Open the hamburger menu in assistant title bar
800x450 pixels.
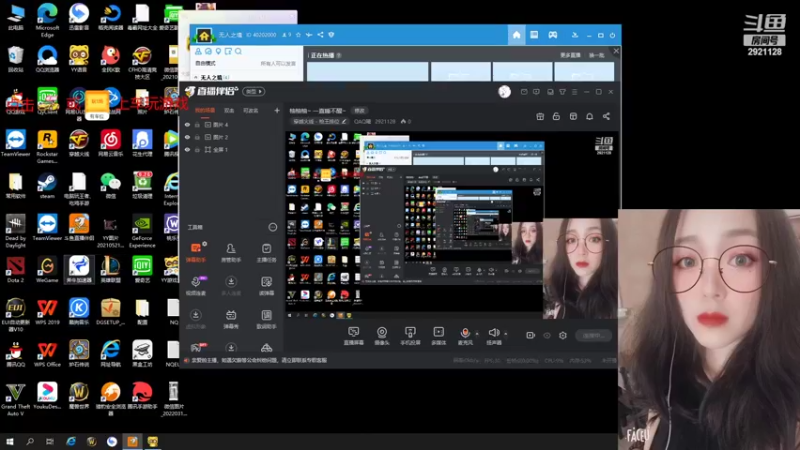click(574, 92)
